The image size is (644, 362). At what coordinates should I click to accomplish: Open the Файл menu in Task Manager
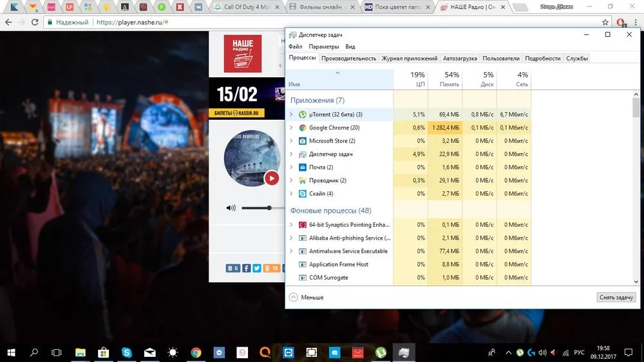click(x=296, y=46)
